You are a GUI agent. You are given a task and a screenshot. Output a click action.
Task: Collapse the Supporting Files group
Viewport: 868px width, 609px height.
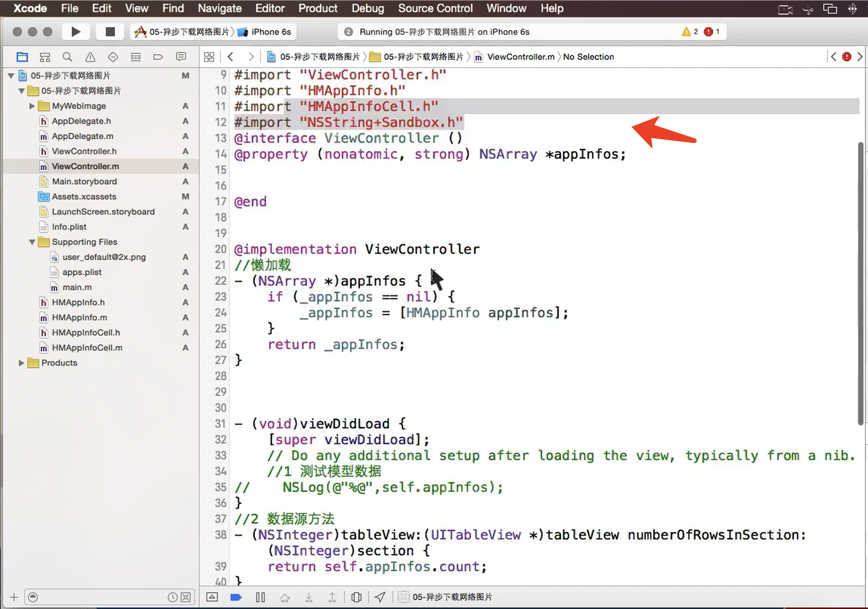pyautogui.click(x=32, y=242)
